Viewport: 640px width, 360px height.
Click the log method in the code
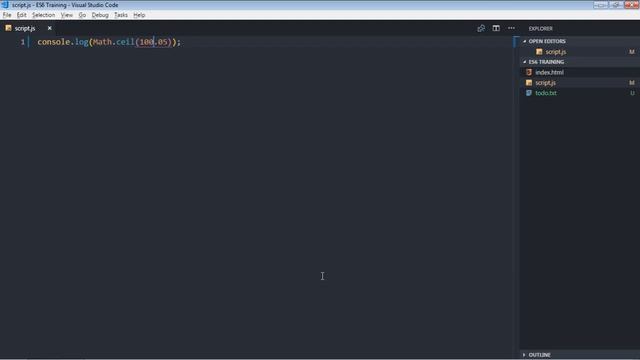82,42
